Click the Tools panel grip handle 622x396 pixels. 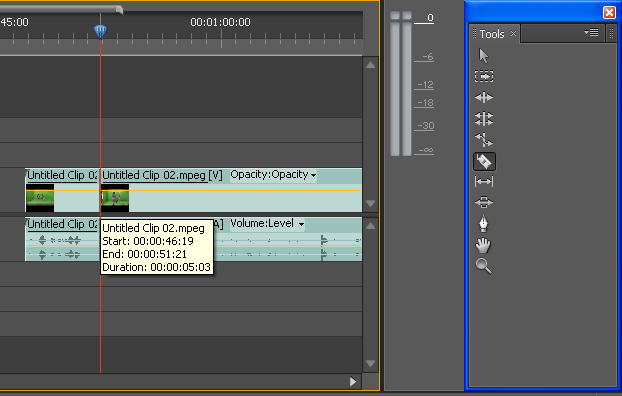(474, 33)
